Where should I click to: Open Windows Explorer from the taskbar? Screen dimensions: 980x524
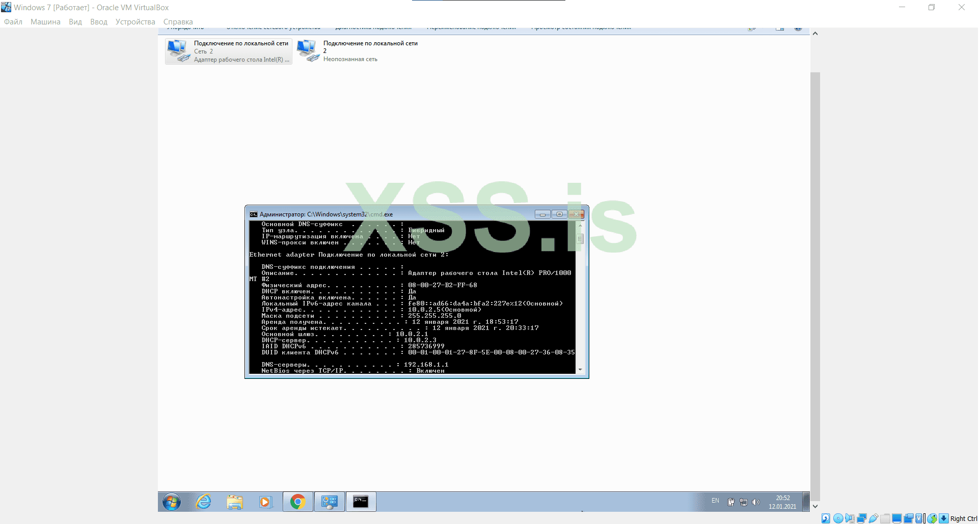pos(235,502)
